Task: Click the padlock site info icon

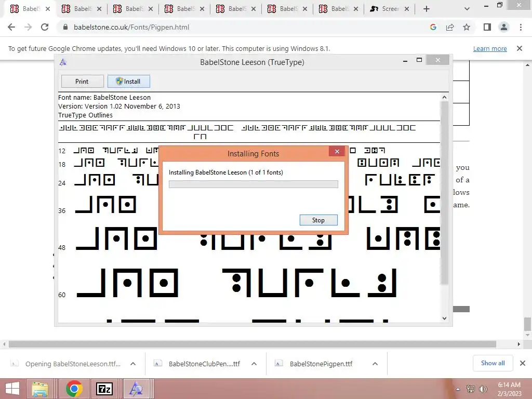Action: [65, 27]
